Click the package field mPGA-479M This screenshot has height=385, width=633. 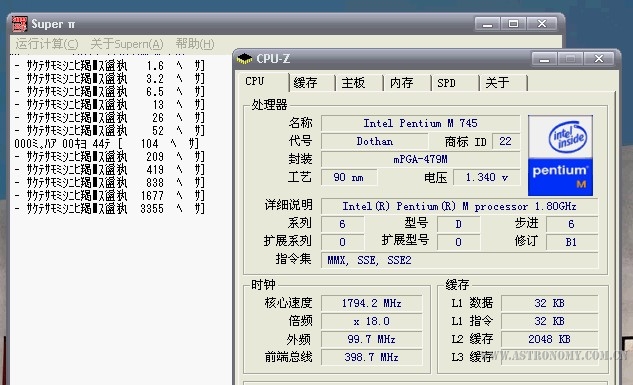[x=420, y=159]
